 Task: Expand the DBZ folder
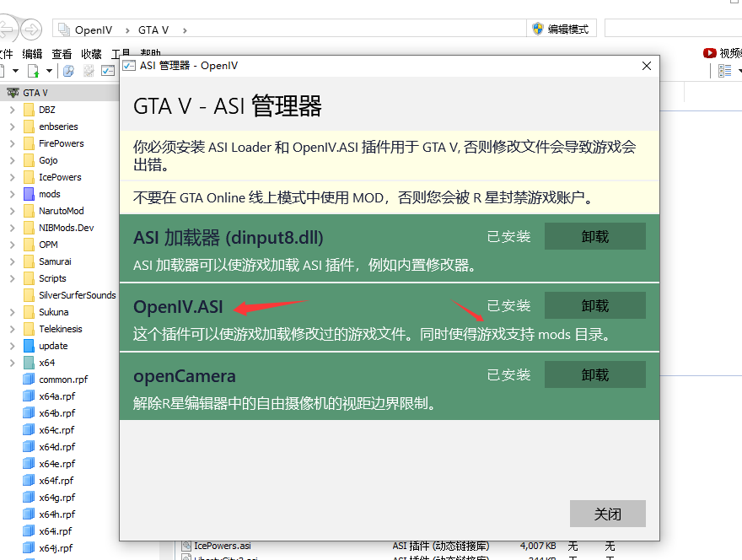pos(13,110)
